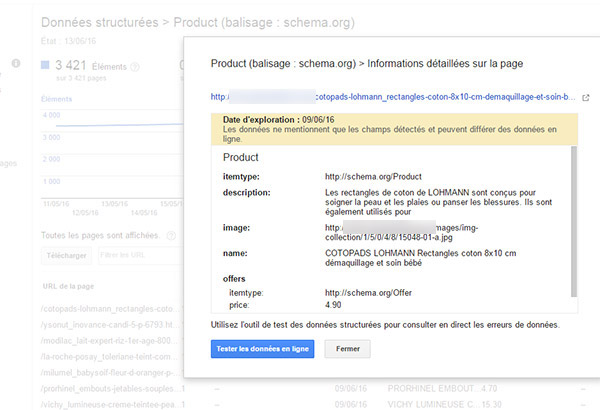This screenshot has width=600, height=410.
Task: Close dialog with the Fermer button
Action: pyautogui.click(x=347, y=349)
